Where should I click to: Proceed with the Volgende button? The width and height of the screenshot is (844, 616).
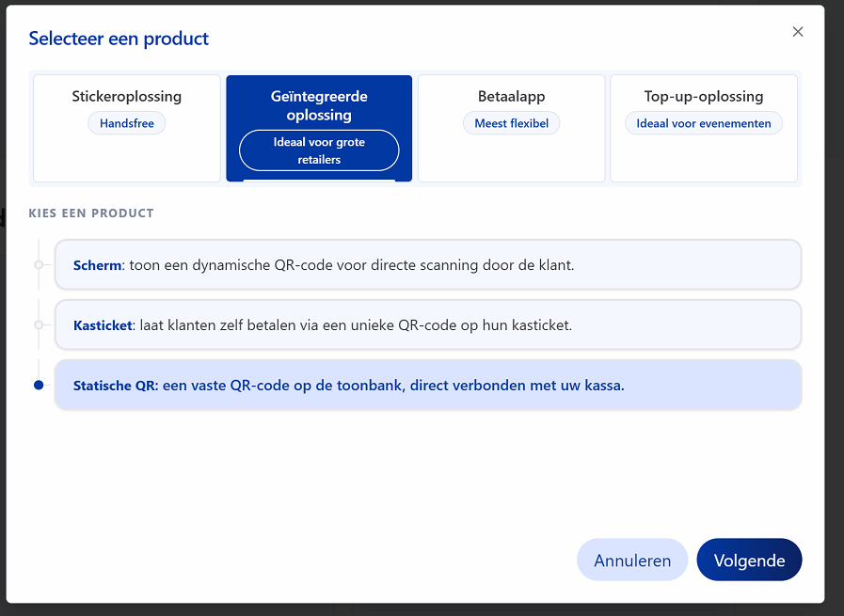tap(749, 561)
